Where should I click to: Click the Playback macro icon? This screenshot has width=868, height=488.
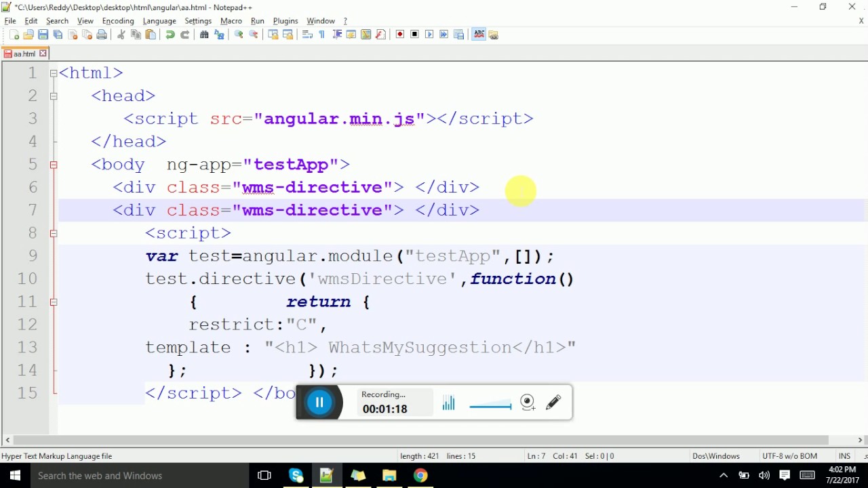point(429,35)
